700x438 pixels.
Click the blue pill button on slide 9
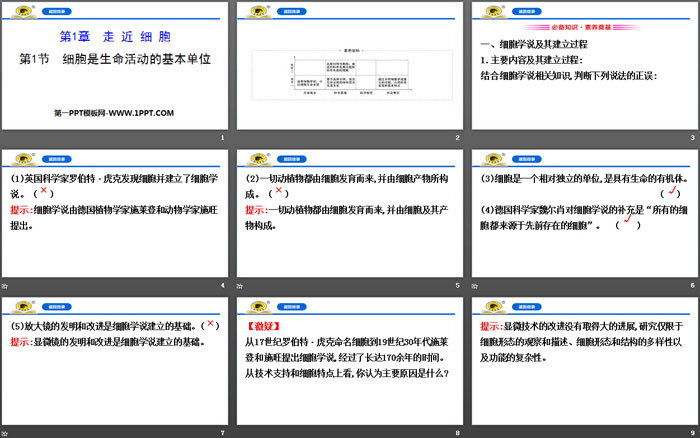[527, 307]
